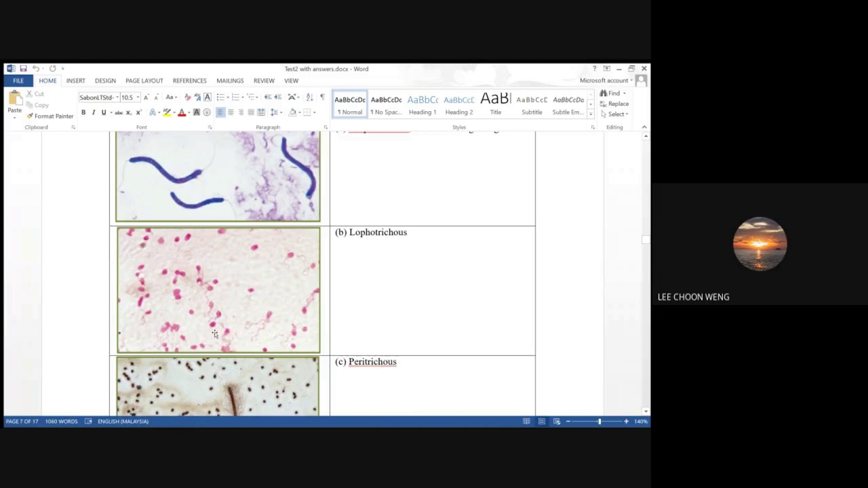Viewport: 868px width, 488px height.
Task: Apply the Title style
Action: pos(496,104)
